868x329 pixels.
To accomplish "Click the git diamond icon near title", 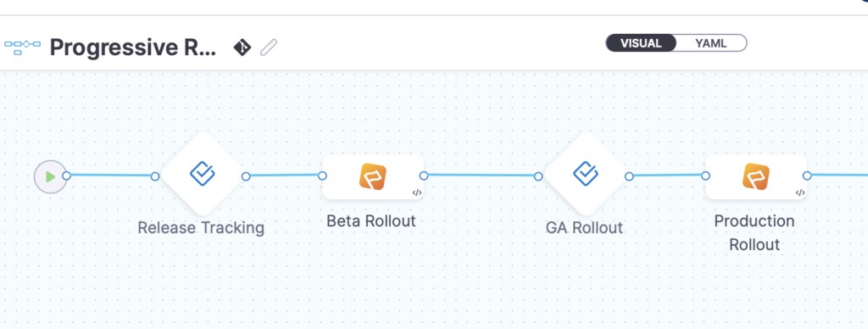I will (x=242, y=47).
